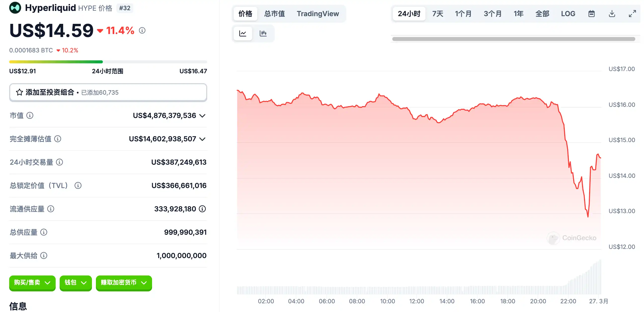Screen dimensions: 644x312
Task: Click the horizontal chart scrollbar
Action: coord(514,39)
